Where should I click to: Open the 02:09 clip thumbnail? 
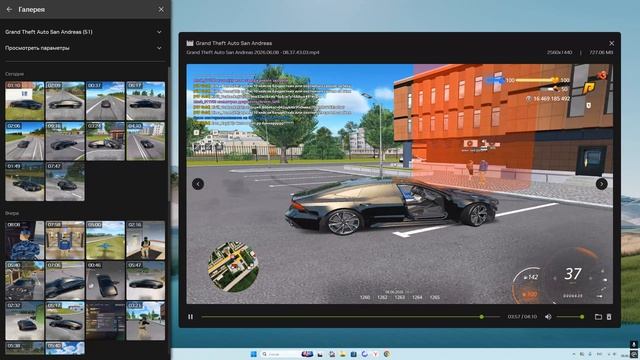coord(65,101)
